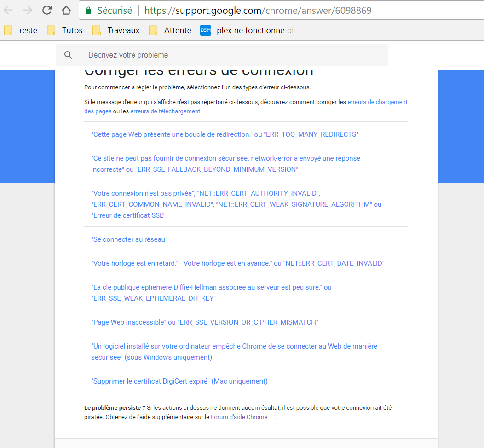The height and width of the screenshot is (448, 484).
Task: Expand the ERR_SSL_VERSION_OR_CIPHER_MISMATCH section
Action: coord(246,322)
